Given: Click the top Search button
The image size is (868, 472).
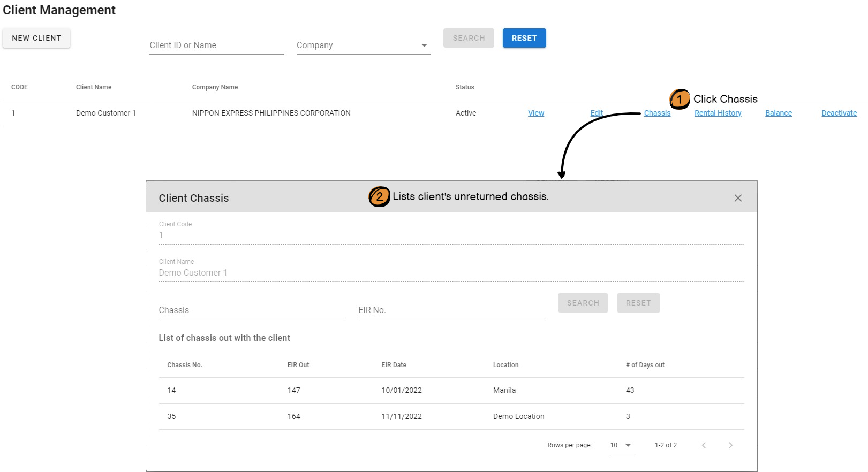Looking at the screenshot, I should 469,38.
